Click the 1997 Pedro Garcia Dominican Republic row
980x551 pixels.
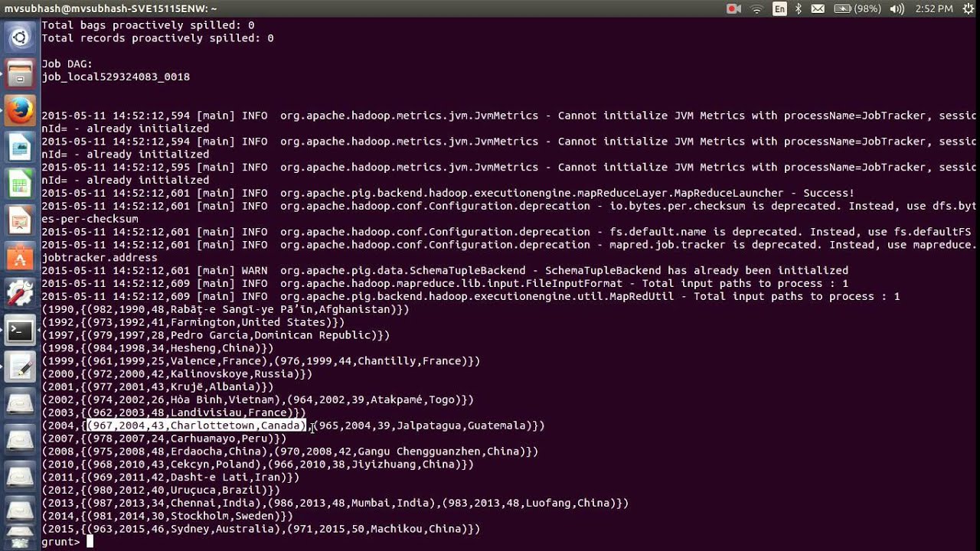pos(216,335)
